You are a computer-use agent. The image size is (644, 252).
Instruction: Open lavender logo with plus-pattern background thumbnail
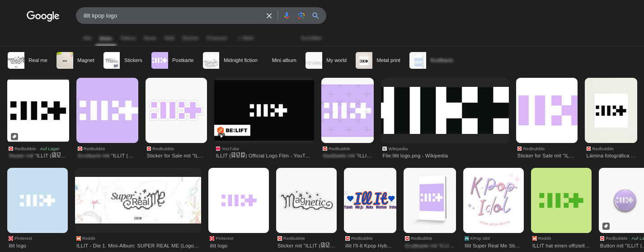pos(348,110)
